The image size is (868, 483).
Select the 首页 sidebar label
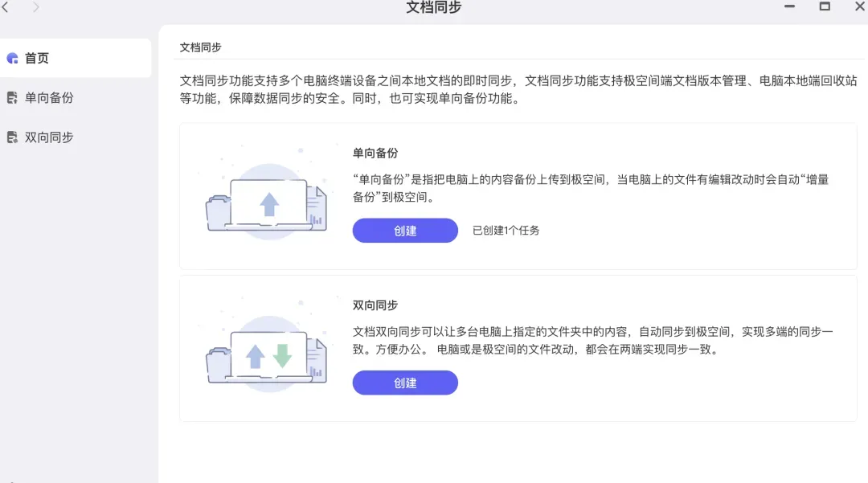point(37,58)
